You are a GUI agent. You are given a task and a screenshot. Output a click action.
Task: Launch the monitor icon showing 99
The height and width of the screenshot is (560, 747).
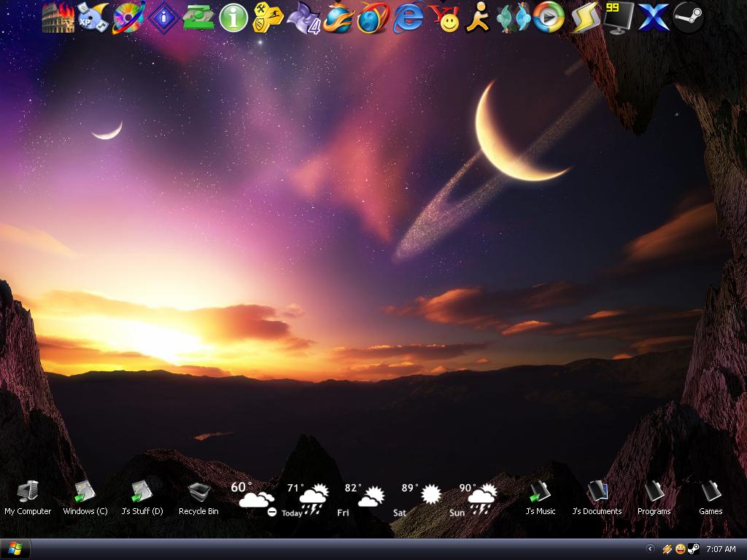pos(619,18)
